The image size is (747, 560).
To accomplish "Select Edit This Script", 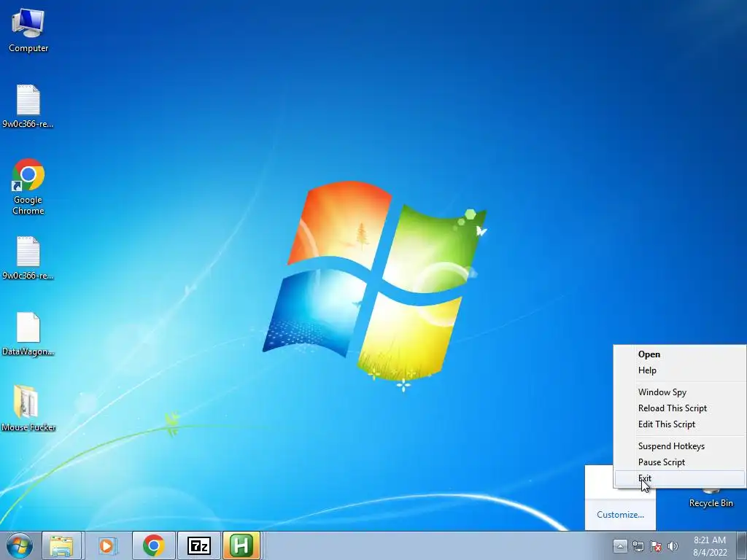I will click(679, 424).
